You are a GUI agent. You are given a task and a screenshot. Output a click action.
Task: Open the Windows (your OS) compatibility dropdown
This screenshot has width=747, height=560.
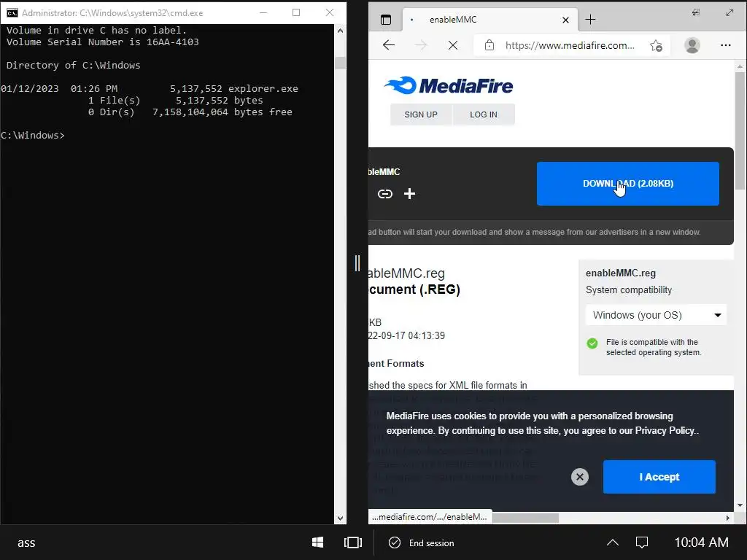(x=656, y=315)
